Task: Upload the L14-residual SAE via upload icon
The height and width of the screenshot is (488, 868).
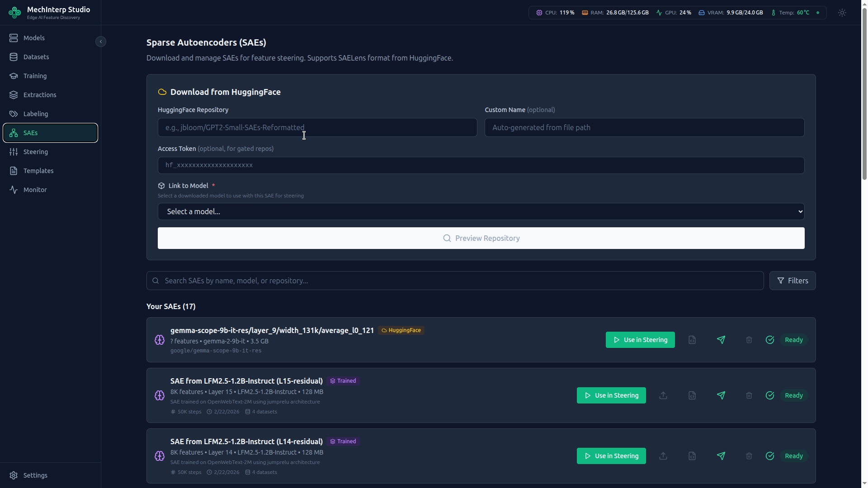Action: (x=663, y=456)
